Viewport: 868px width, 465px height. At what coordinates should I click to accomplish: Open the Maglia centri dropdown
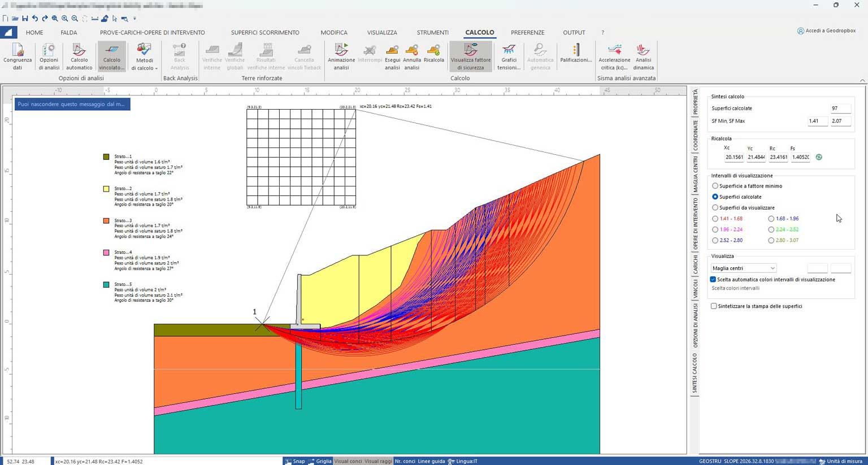(772, 268)
